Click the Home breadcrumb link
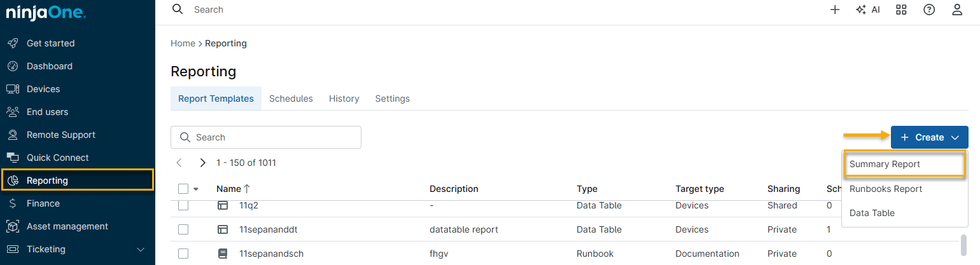 pyautogui.click(x=183, y=43)
